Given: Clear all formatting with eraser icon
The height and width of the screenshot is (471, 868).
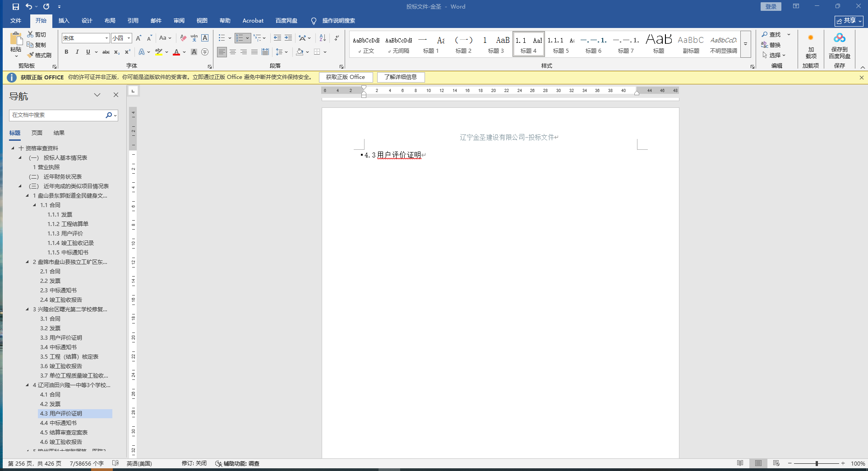Looking at the screenshot, I should tap(183, 38).
